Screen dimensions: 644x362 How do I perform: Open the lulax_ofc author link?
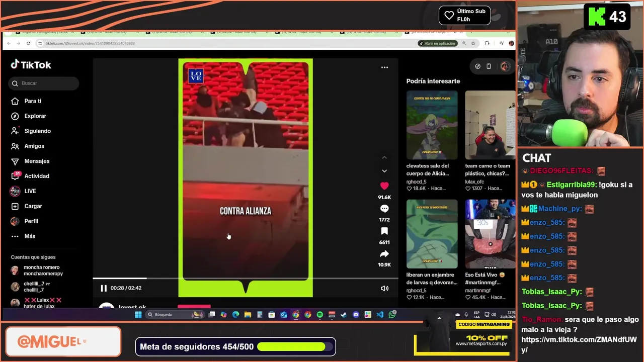[474, 182]
